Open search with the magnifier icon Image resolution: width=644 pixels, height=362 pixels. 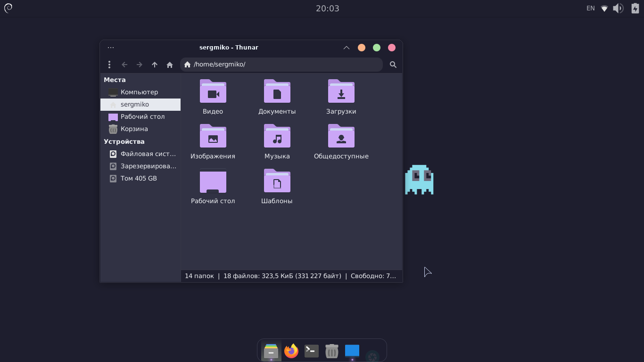(393, 65)
